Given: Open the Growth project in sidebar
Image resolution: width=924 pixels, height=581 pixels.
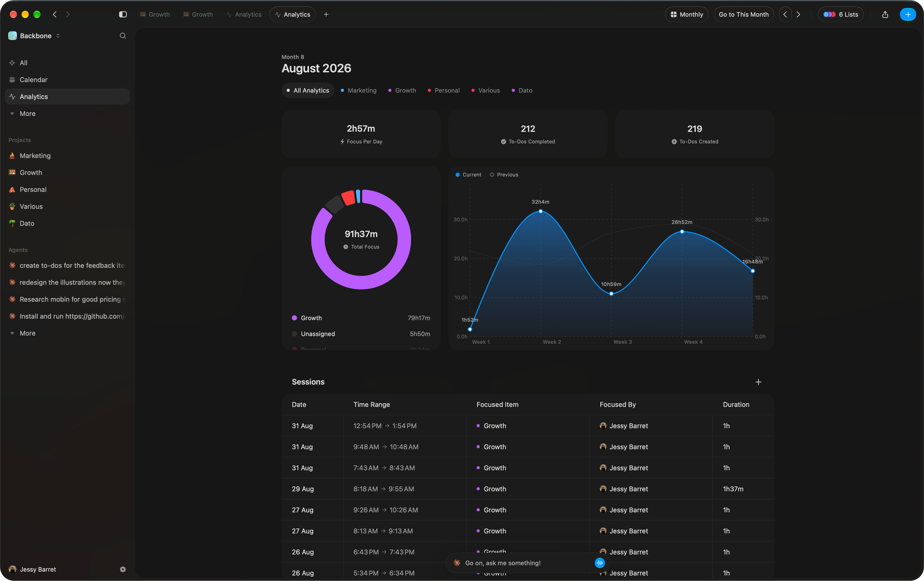Looking at the screenshot, I should [x=67, y=173].
